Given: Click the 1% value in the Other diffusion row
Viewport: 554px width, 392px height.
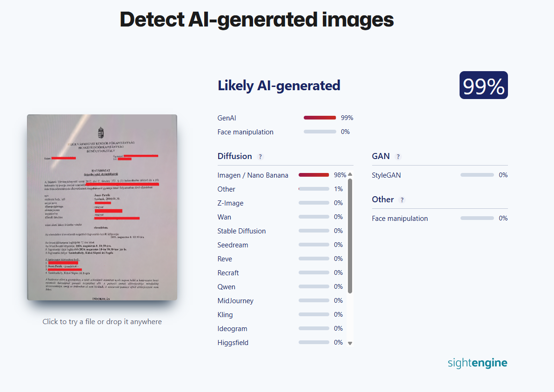Looking at the screenshot, I should point(339,189).
